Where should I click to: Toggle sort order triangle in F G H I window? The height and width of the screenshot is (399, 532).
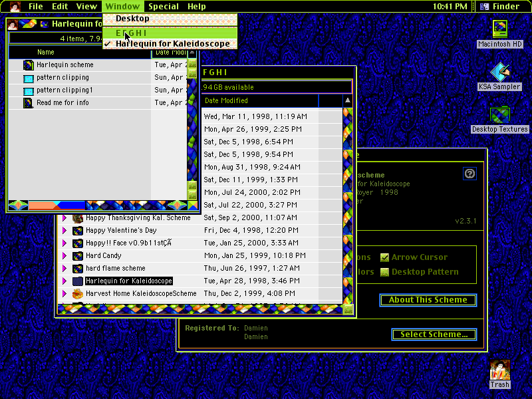pos(347,100)
